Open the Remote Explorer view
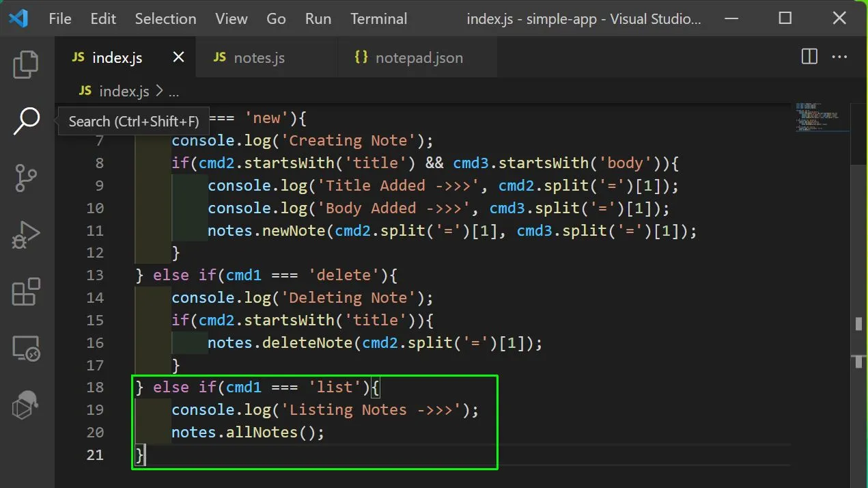 pos(27,349)
